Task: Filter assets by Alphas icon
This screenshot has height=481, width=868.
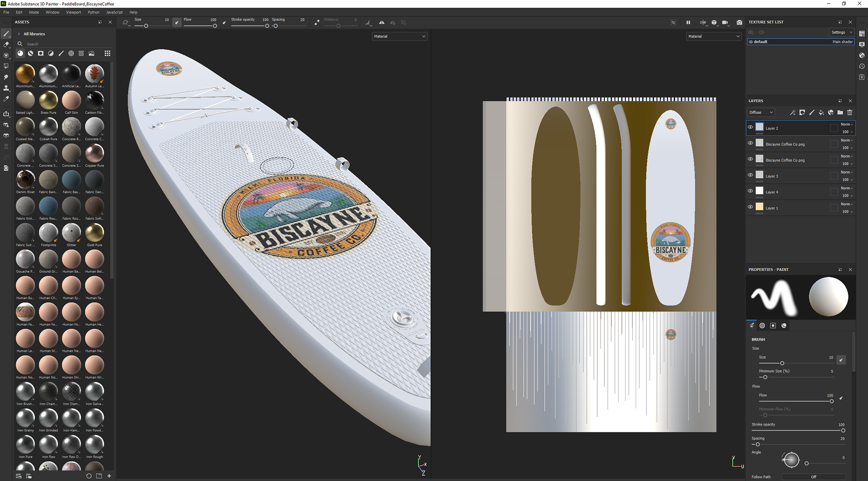Action: (71, 53)
